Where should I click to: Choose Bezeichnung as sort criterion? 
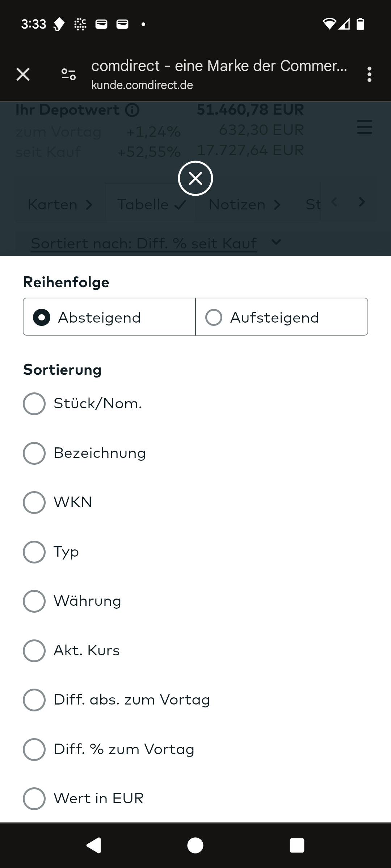pos(34,453)
